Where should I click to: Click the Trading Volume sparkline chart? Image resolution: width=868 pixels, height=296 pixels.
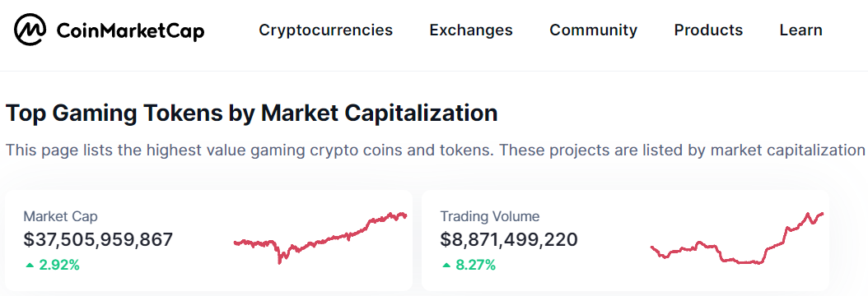[x=737, y=238]
